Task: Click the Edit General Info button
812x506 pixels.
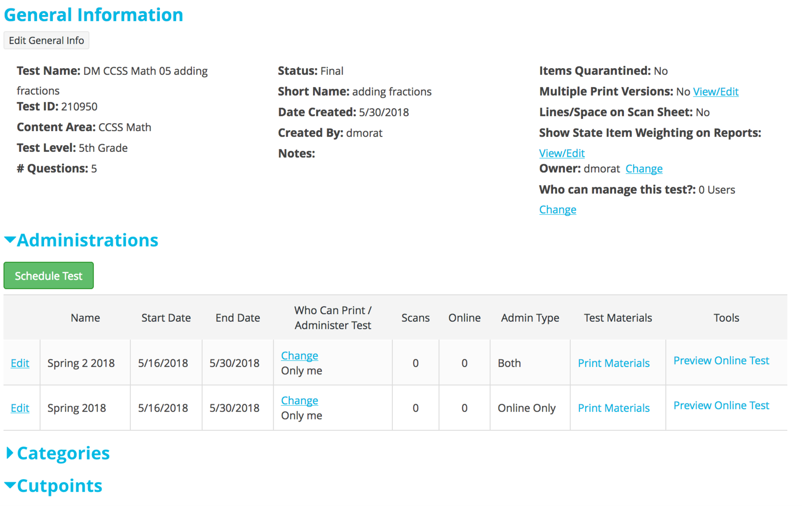Action: 46,40
